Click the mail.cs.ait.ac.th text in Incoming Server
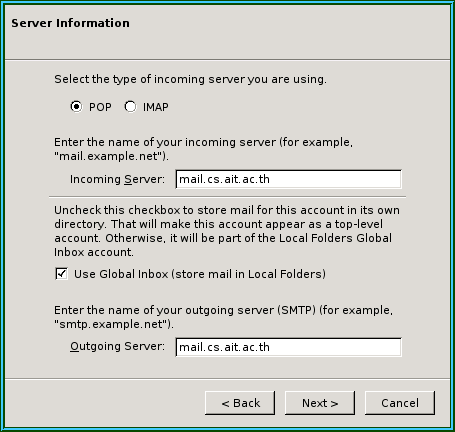Image resolution: width=455 pixels, height=432 pixels. (224, 179)
